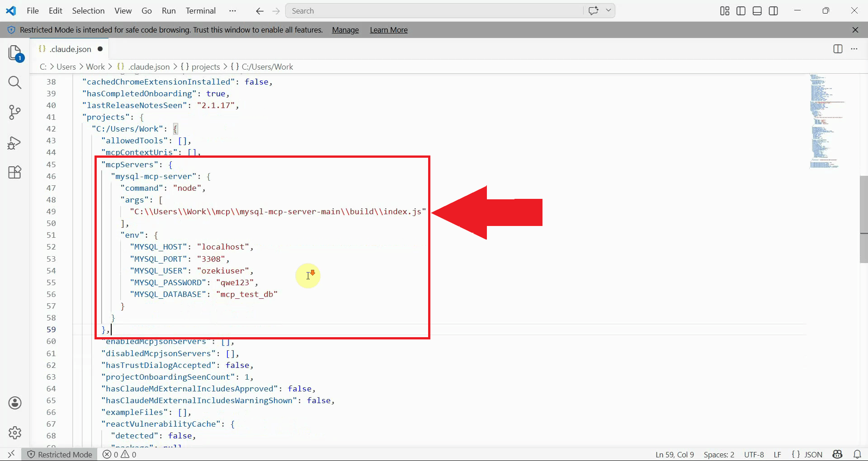Open the Explorer view in activity bar
Screen dimensions: 868x461
tap(15, 53)
